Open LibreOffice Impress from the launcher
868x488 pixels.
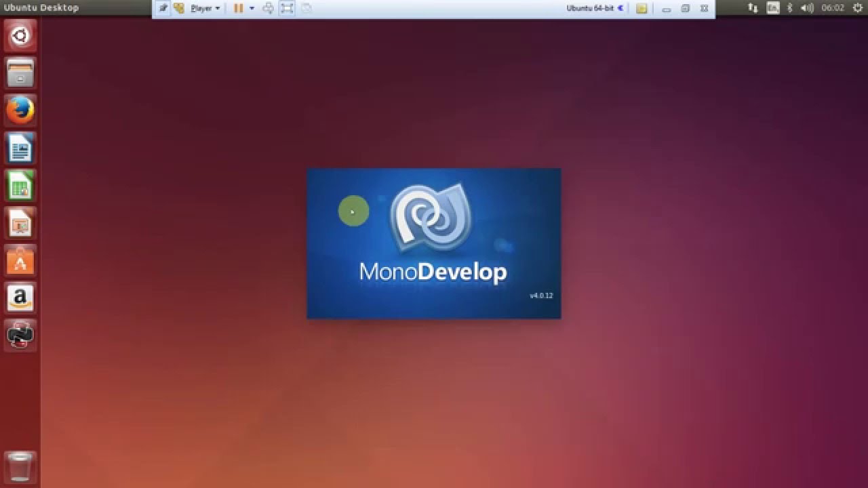(20, 222)
